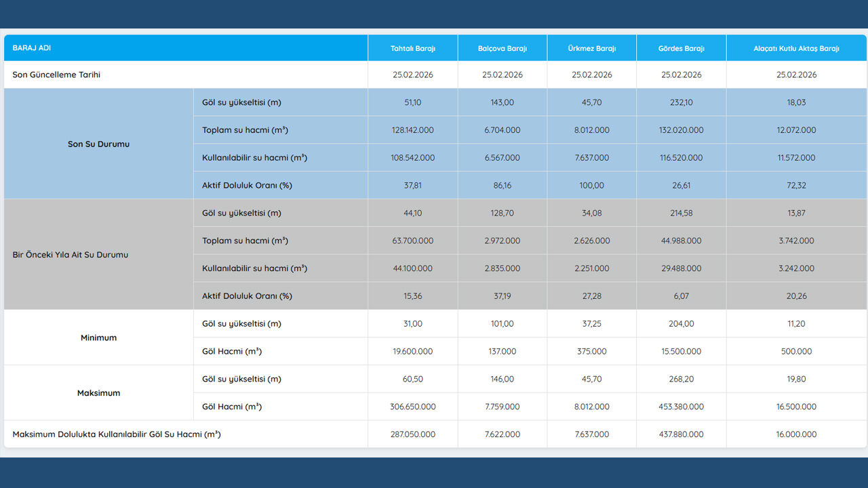Viewport: 868px width, 488px height.
Task: Select the Tahtalı Barajı column header
Action: tap(412, 49)
